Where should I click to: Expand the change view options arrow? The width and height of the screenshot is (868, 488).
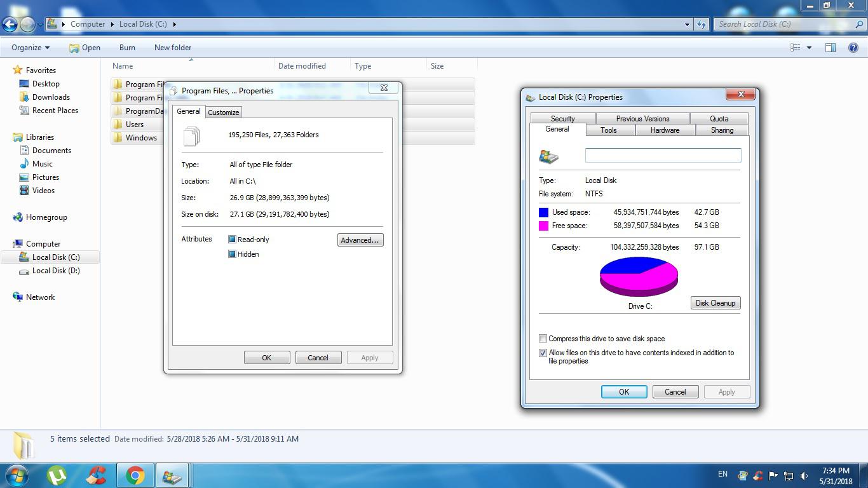[809, 48]
